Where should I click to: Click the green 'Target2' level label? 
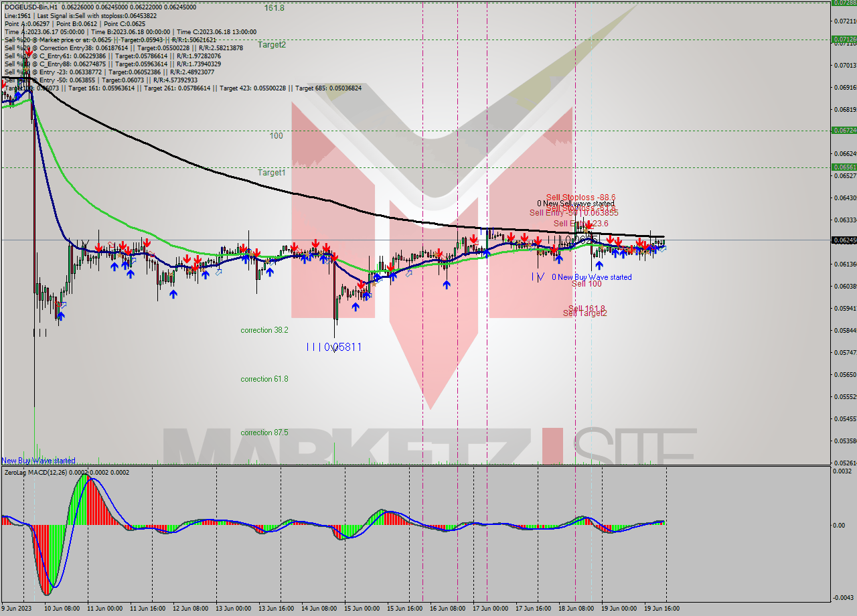tap(272, 45)
